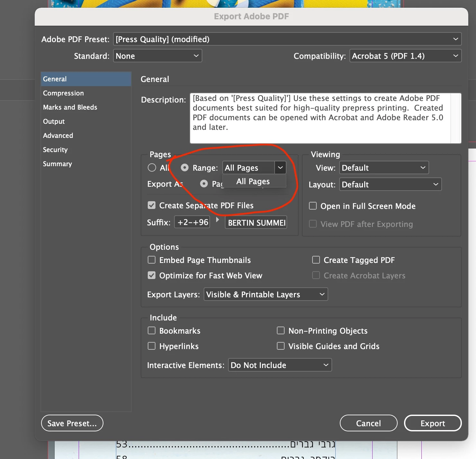Enable the Bookmarks checkbox

(152, 331)
